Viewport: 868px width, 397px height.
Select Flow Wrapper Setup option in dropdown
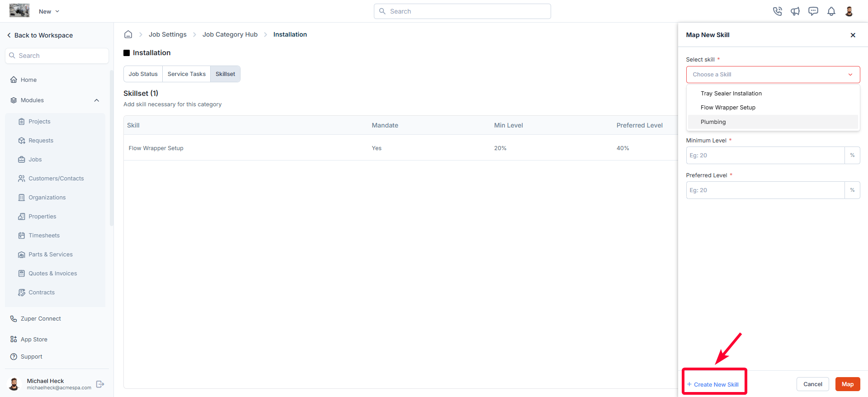(773, 108)
